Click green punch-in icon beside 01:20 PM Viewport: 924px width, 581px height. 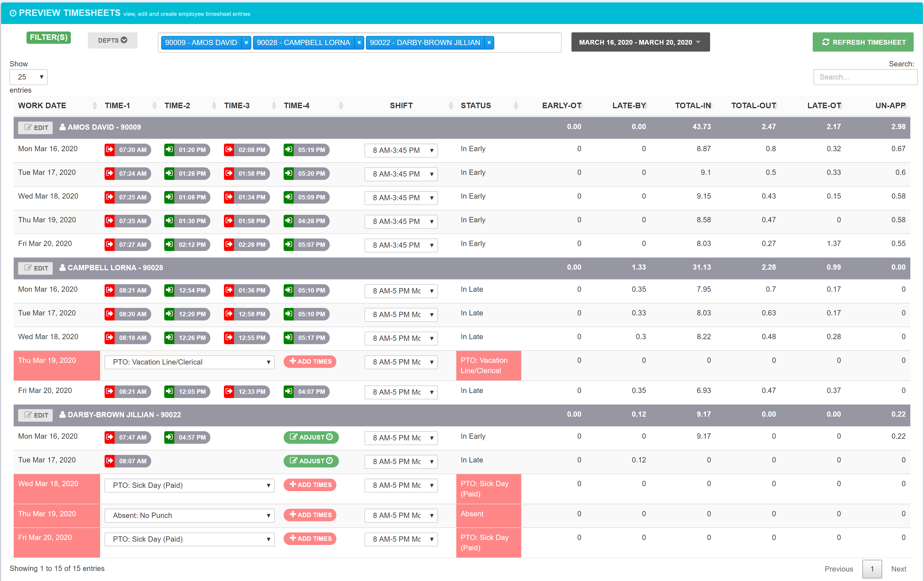click(x=169, y=150)
